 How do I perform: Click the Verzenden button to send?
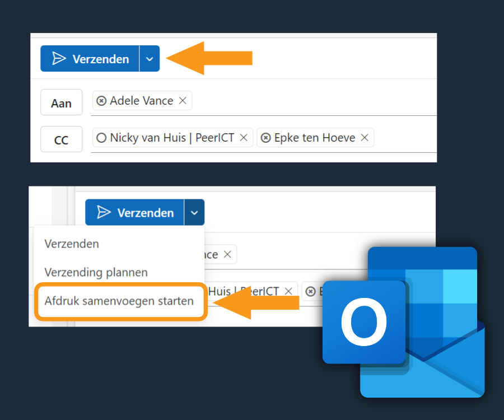[90, 58]
